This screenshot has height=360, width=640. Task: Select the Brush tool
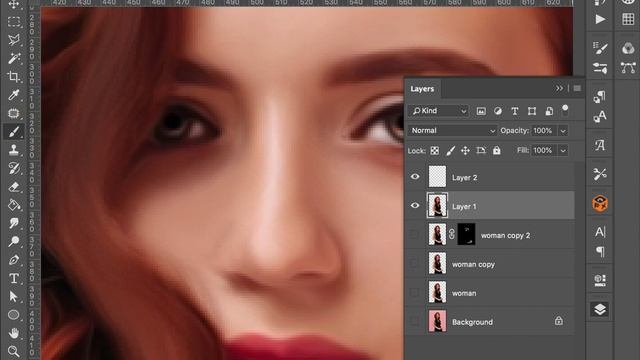click(x=14, y=131)
